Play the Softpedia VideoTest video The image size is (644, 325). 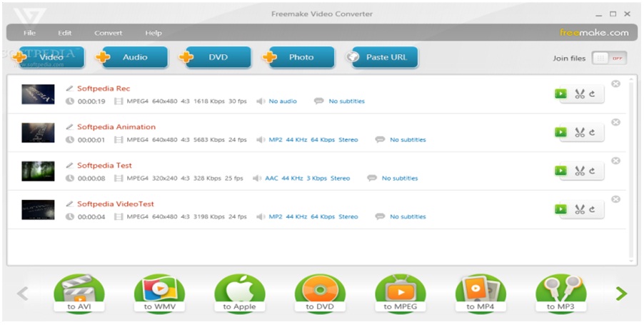[x=560, y=209]
